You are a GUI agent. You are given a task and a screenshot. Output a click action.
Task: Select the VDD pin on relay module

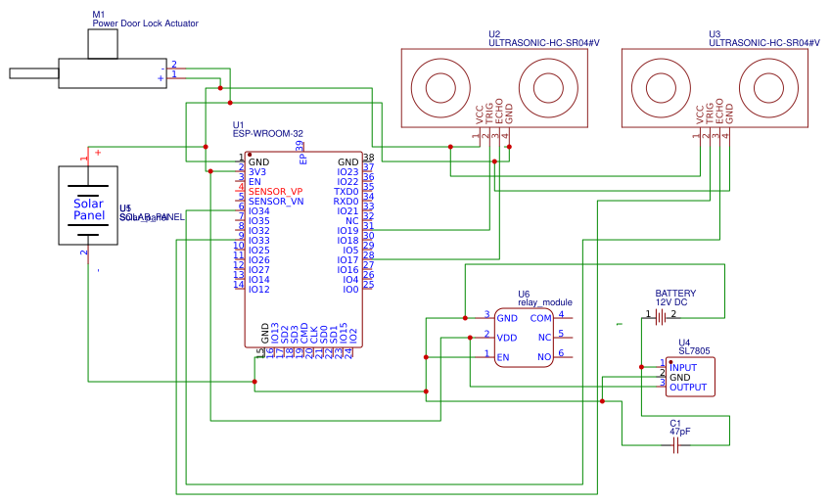point(507,338)
